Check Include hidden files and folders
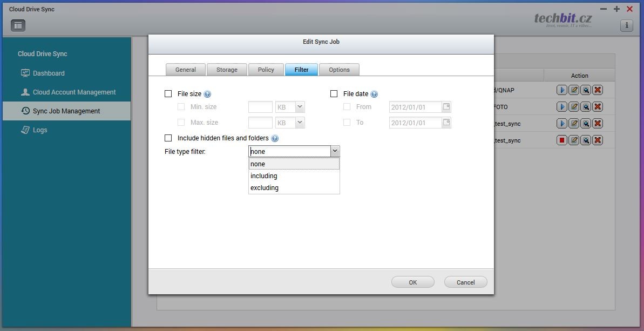The width and height of the screenshot is (644, 331). click(168, 138)
